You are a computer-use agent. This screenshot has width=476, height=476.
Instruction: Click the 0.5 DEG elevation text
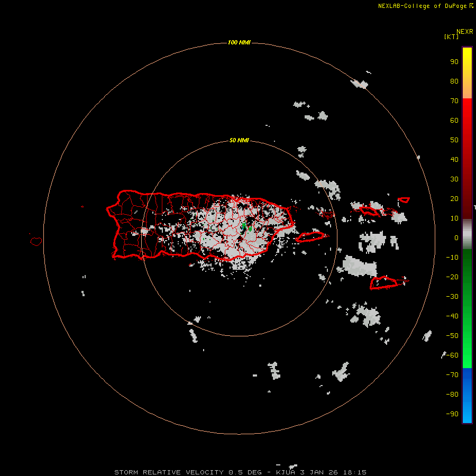tap(245, 472)
